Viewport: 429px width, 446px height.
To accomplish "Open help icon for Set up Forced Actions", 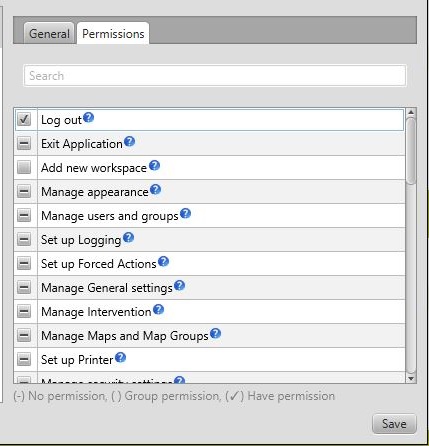I will click(x=163, y=261).
